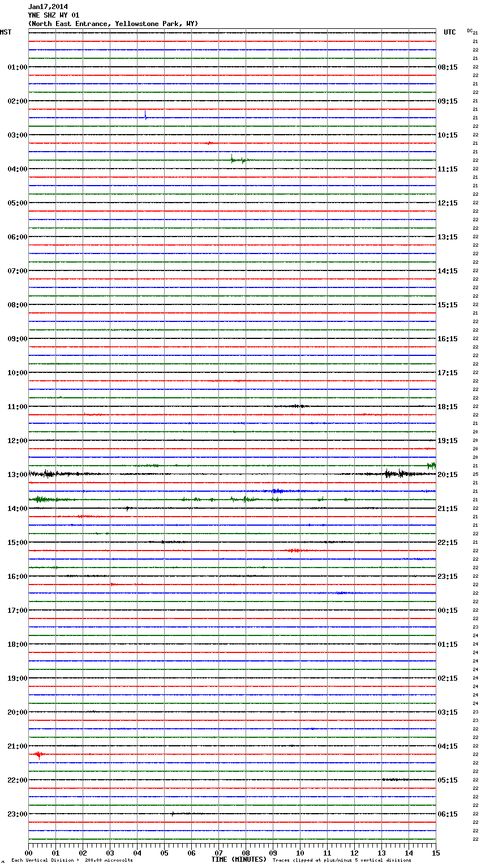Click the "Traces clipped at plus/minus 5 vertical divisions" note
This screenshot has width=481, height=868.
click(x=342, y=861)
